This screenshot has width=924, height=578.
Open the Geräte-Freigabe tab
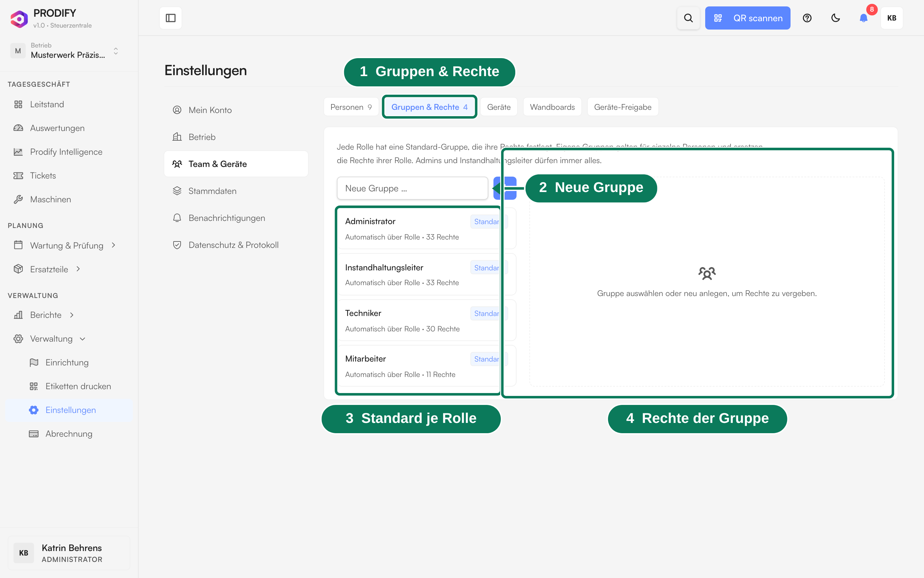coord(622,107)
